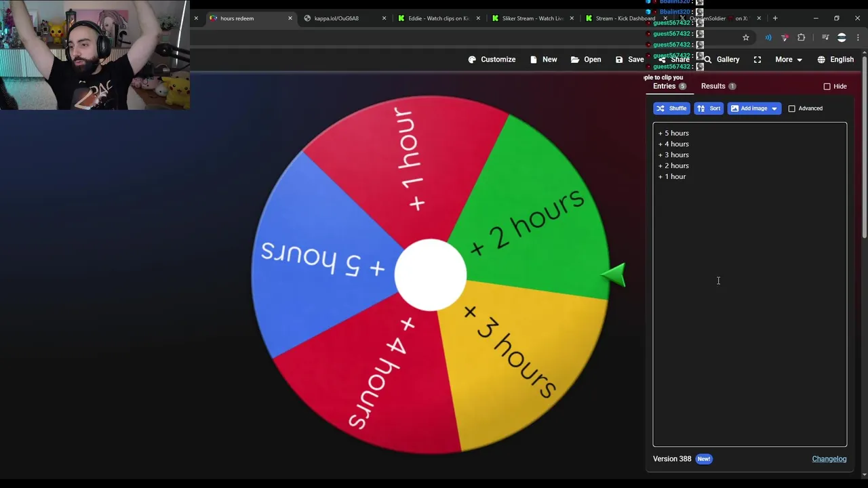Click inside the entries text box
The width and height of the screenshot is (868, 488).
pyautogui.click(x=749, y=285)
